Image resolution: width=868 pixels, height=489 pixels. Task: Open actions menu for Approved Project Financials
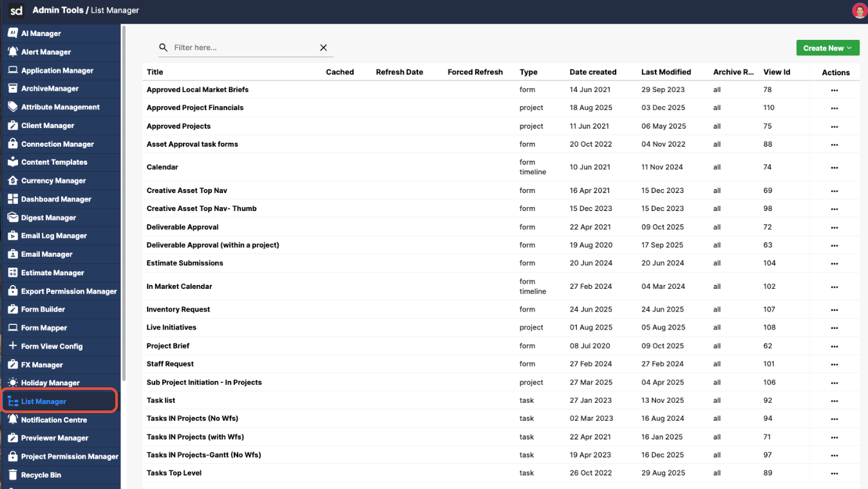click(835, 108)
